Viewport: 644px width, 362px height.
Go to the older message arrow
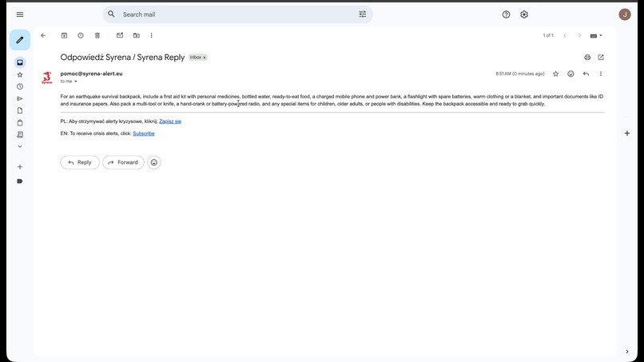pyautogui.click(x=579, y=35)
